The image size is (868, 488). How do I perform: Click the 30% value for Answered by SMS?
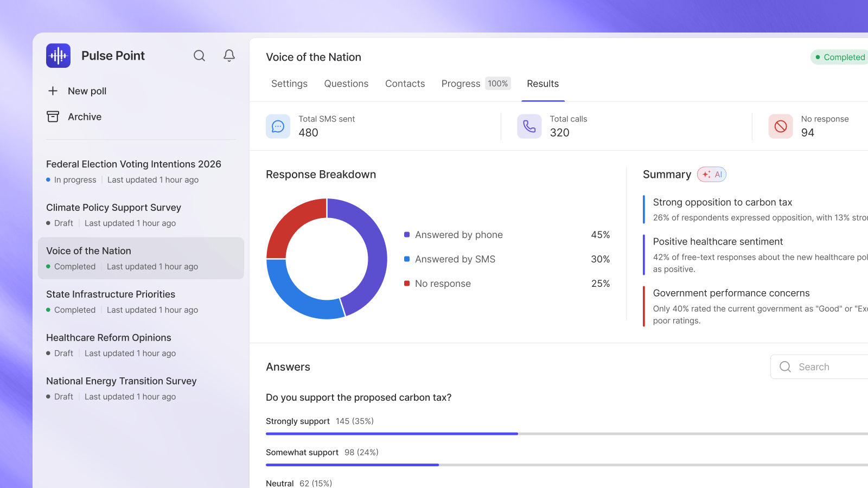pyautogui.click(x=601, y=259)
